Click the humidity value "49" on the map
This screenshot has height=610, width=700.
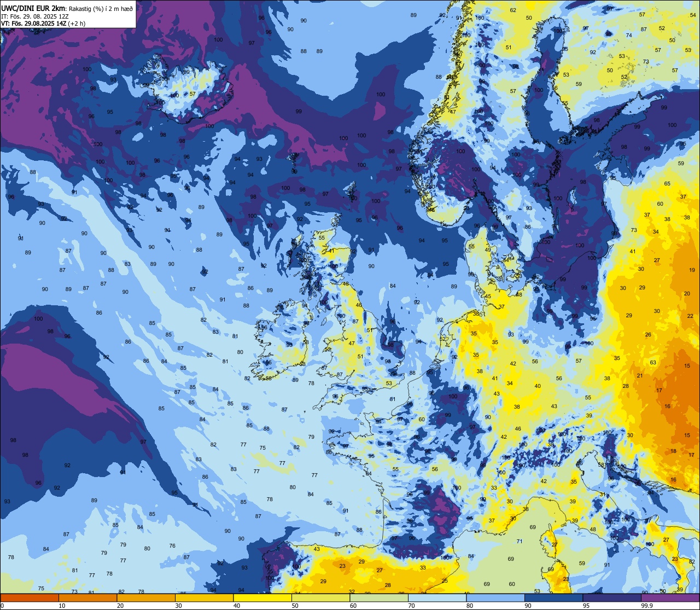click(487, 250)
